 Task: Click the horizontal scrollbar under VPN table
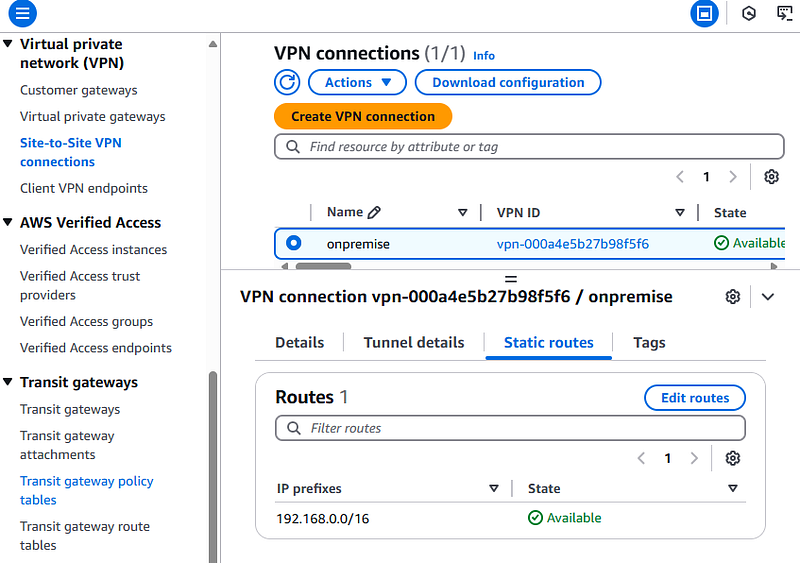tap(323, 266)
